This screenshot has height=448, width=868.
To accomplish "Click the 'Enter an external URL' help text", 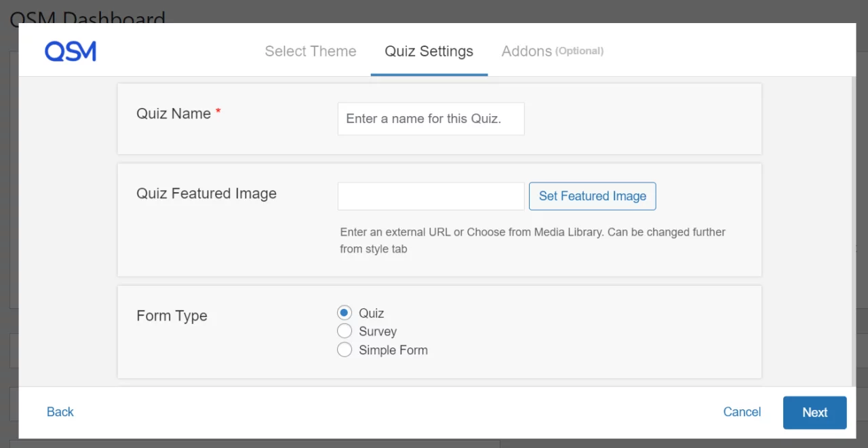I will [533, 240].
